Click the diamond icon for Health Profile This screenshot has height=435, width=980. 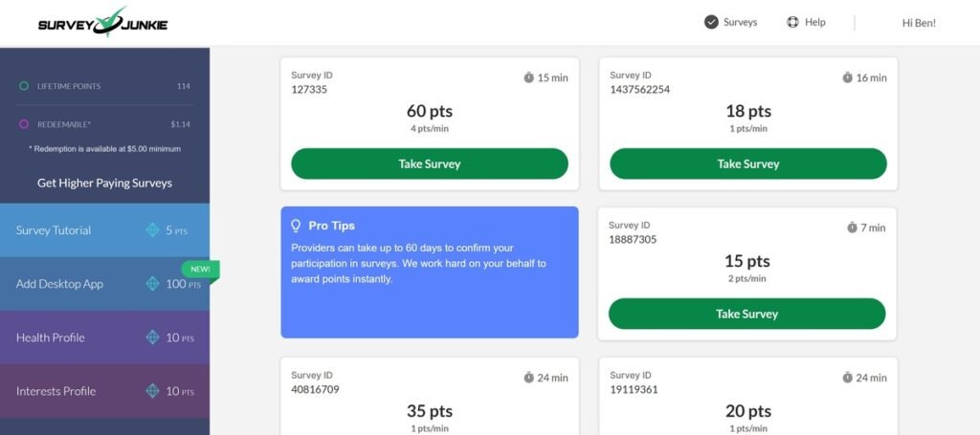[152, 337]
